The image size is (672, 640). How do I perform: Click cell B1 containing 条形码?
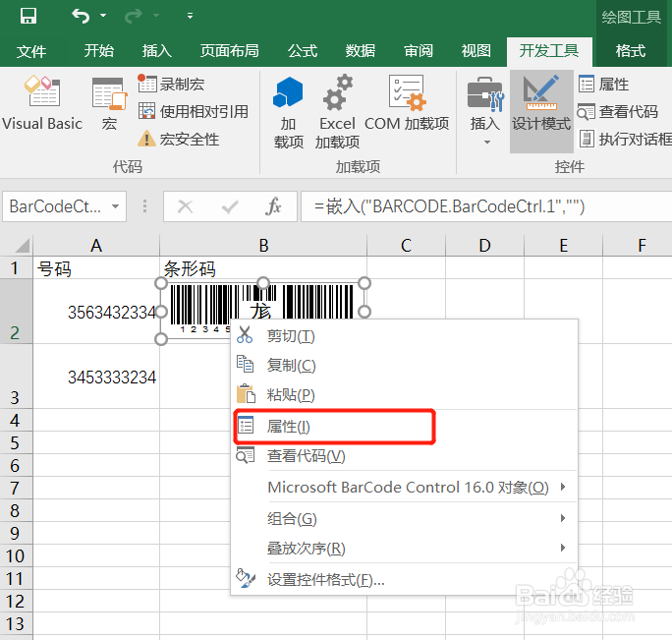pyautogui.click(x=263, y=268)
